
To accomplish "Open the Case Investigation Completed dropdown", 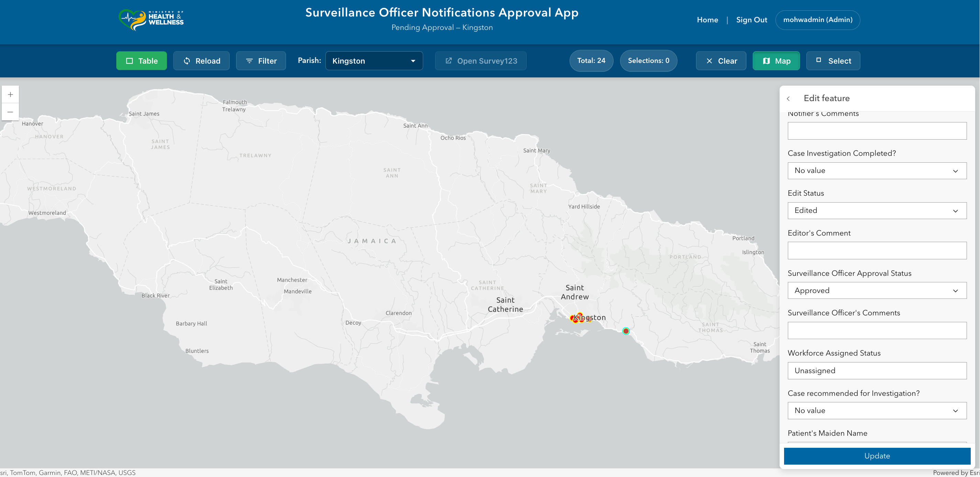I will pos(877,171).
